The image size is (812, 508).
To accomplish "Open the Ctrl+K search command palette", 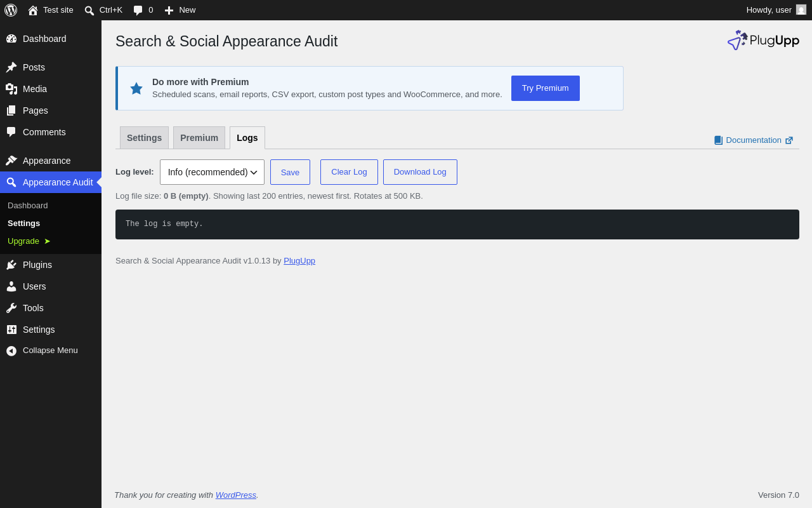I will 103,10.
